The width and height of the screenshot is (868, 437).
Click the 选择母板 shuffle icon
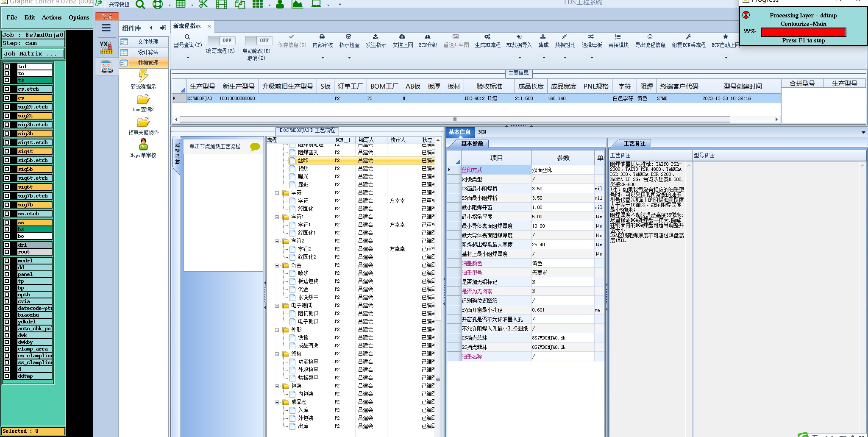coord(591,37)
